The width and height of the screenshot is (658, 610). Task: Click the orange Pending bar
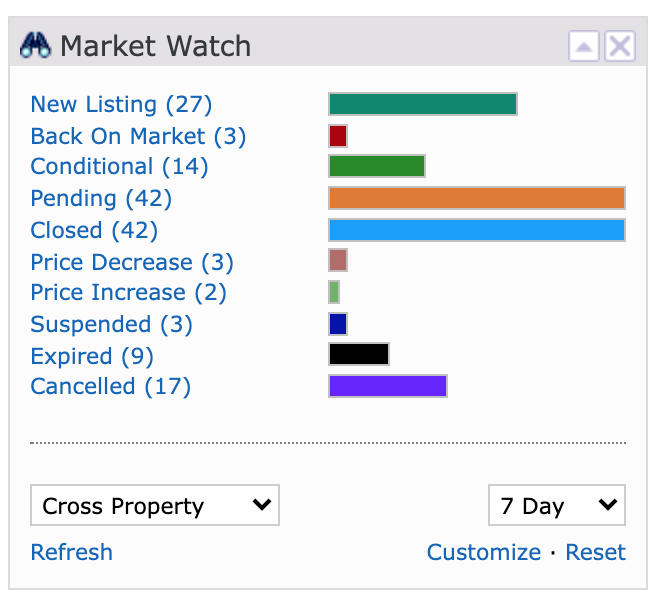[477, 198]
